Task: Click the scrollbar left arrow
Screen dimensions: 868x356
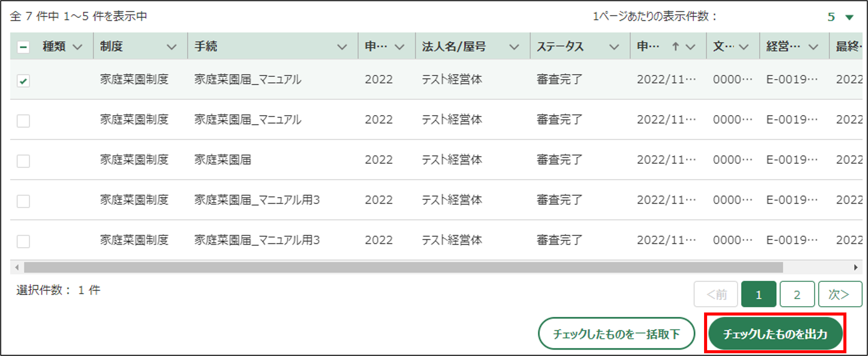Action: pos(16,268)
